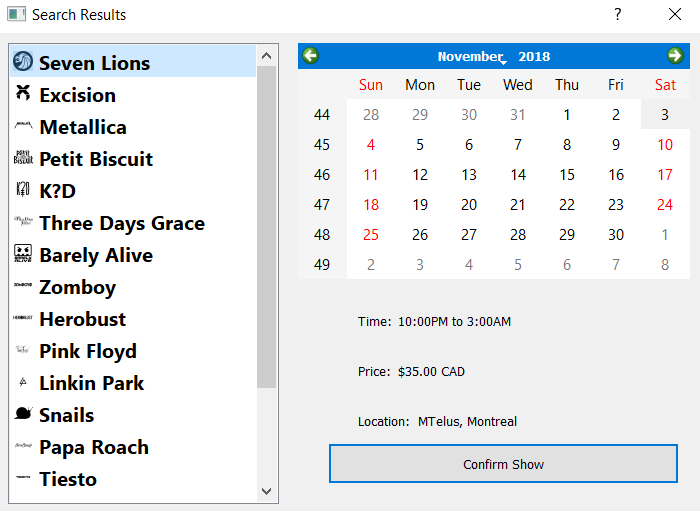Open the November month dropdown
Image resolution: width=700 pixels, height=511 pixels.
coord(472,57)
